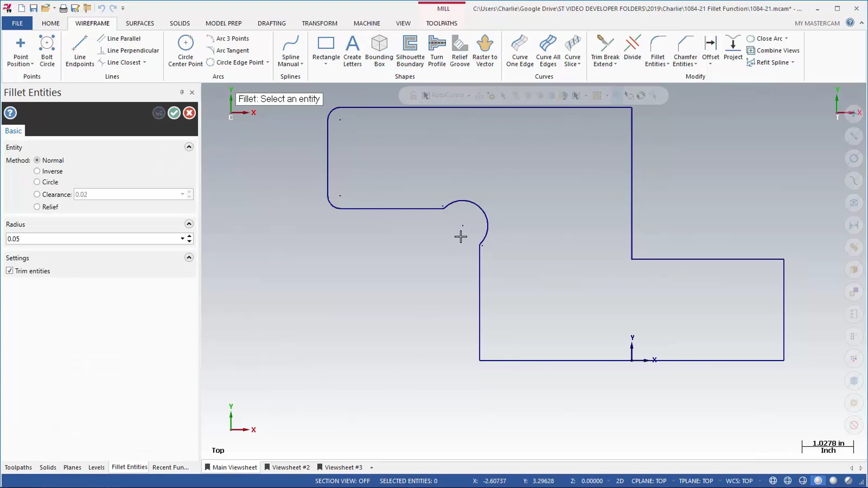Expand the Settings section panel
868x488 pixels.
click(189, 258)
